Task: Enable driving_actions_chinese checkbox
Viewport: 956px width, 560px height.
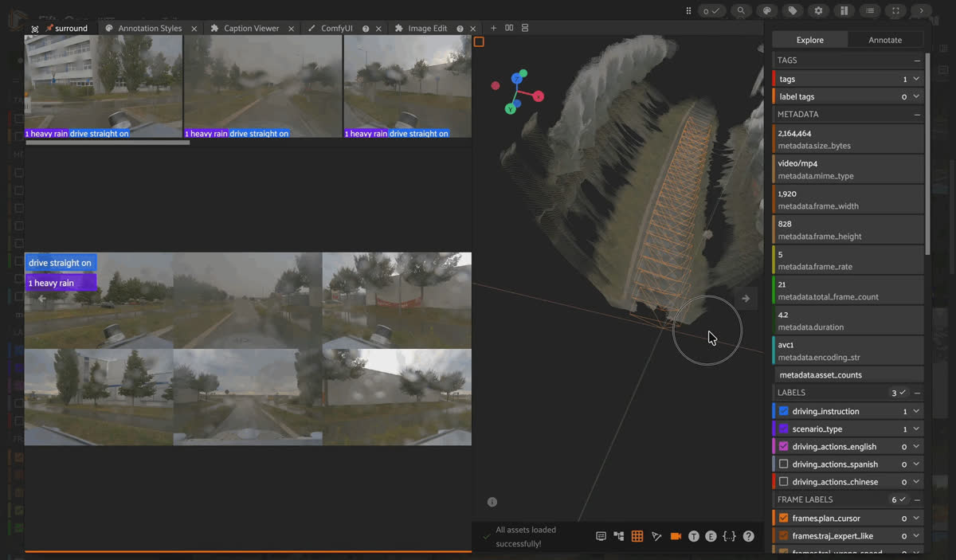Action: pos(783,481)
